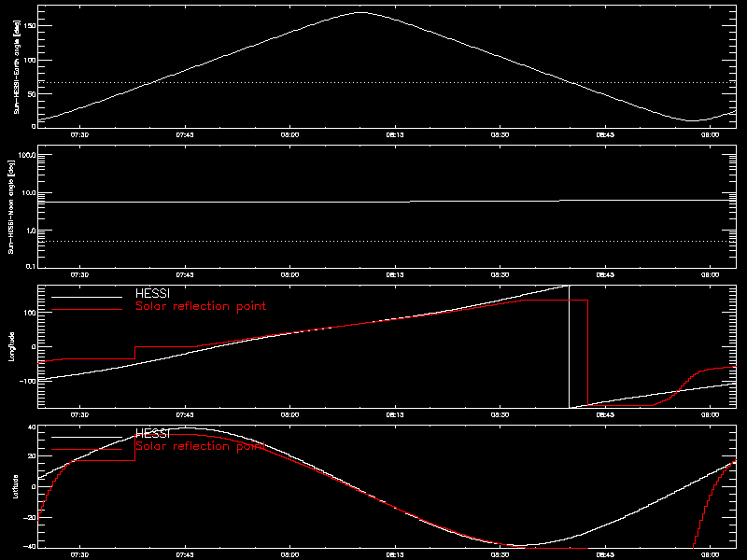Click '07:30' time label under the Earth angle plot

click(x=79, y=134)
